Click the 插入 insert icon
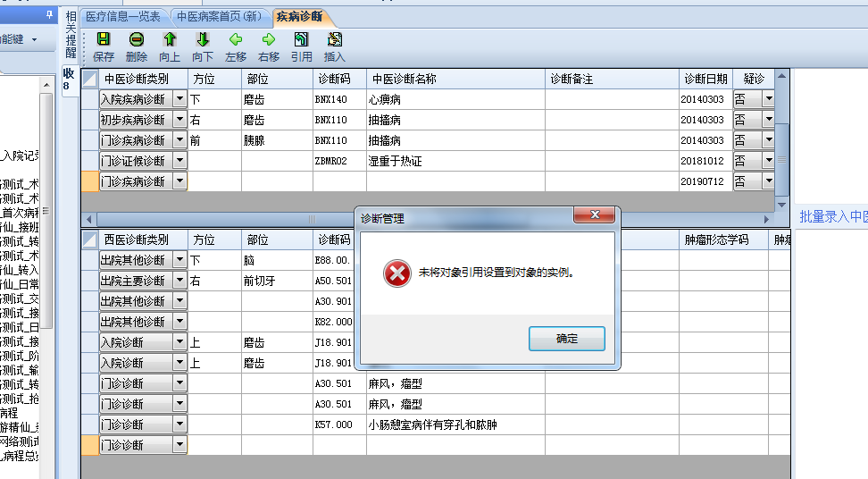This screenshot has height=479, width=868. click(334, 39)
